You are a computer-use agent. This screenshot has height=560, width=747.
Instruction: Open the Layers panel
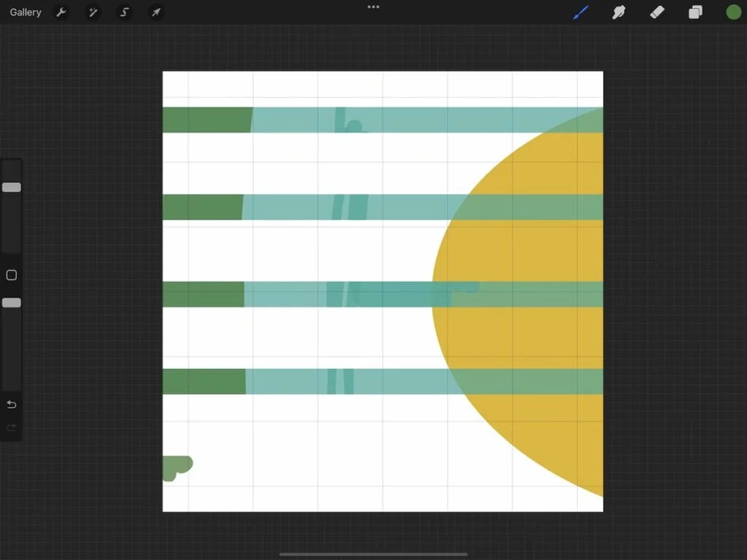[x=695, y=12]
